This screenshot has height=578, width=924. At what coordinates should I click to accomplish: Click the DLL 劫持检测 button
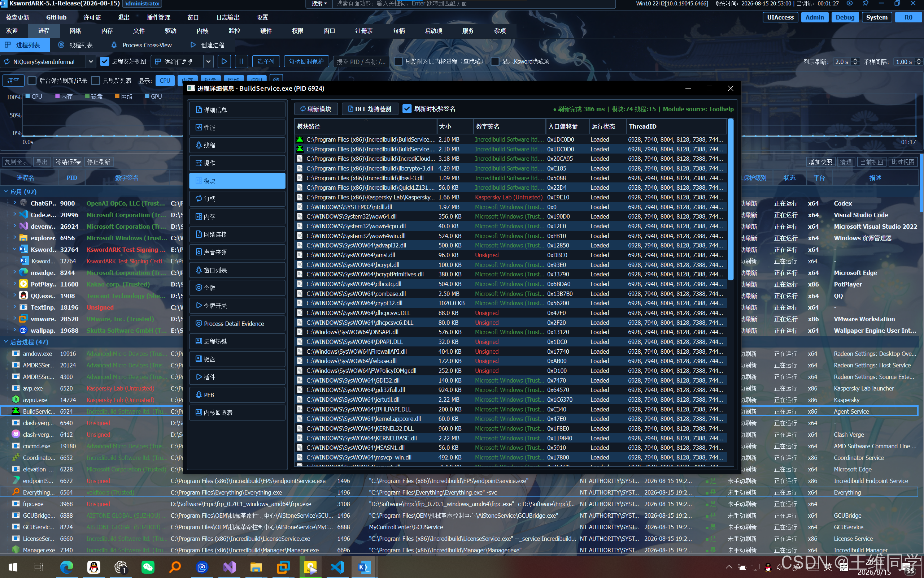tap(370, 109)
